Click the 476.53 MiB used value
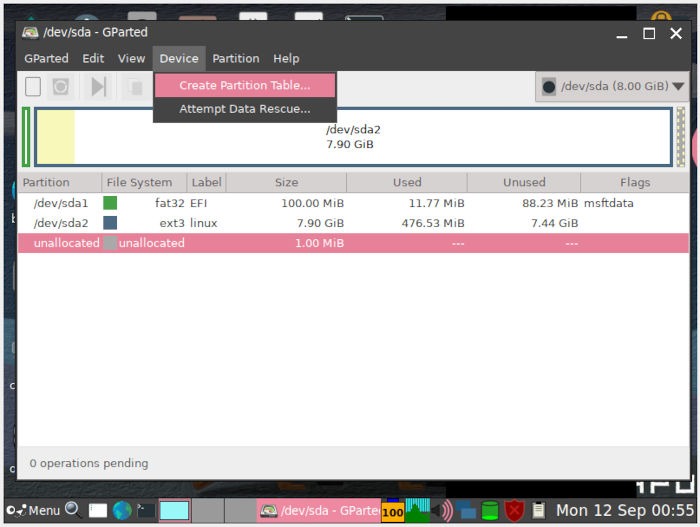This screenshot has width=700, height=527. (x=433, y=223)
